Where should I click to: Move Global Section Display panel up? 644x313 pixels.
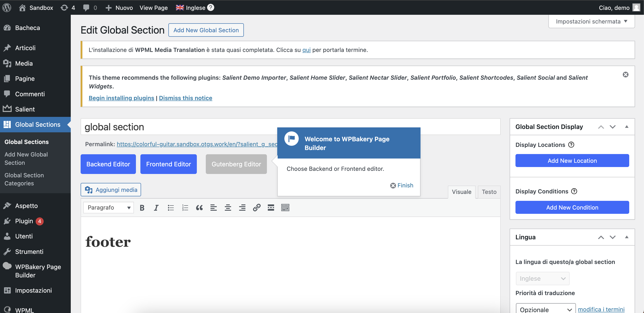(x=601, y=127)
